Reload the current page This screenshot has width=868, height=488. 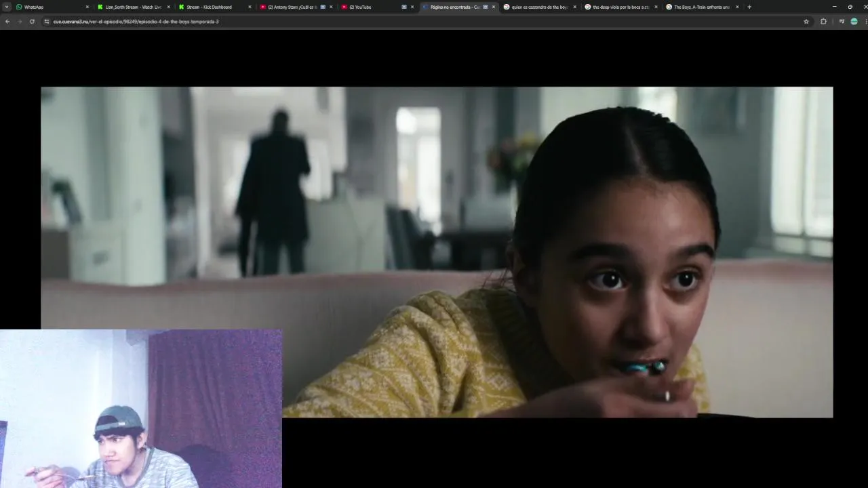pyautogui.click(x=32, y=21)
